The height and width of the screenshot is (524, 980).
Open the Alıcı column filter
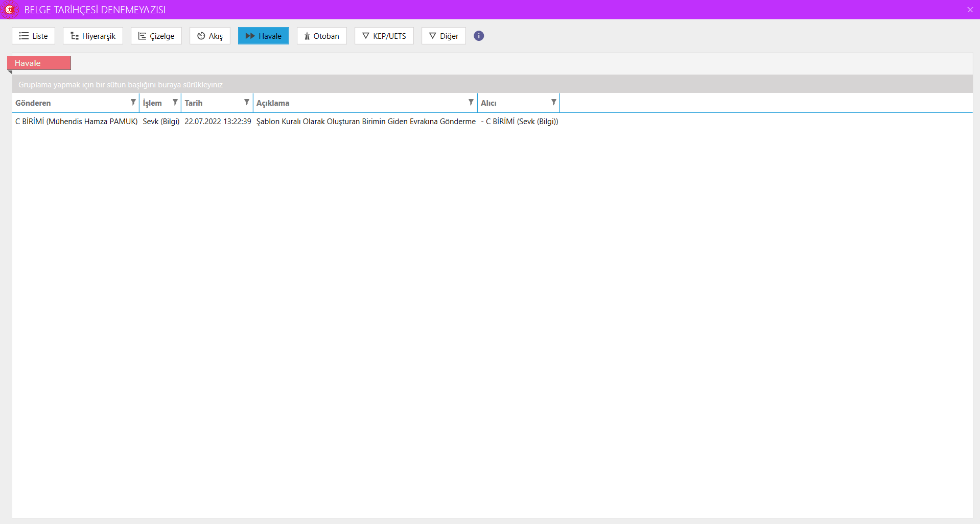(x=554, y=103)
